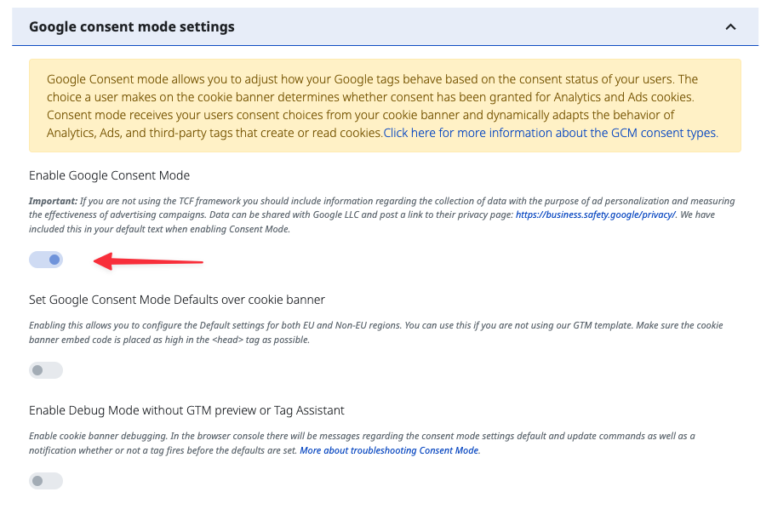Click the red arrow annotation graphic

point(148,261)
